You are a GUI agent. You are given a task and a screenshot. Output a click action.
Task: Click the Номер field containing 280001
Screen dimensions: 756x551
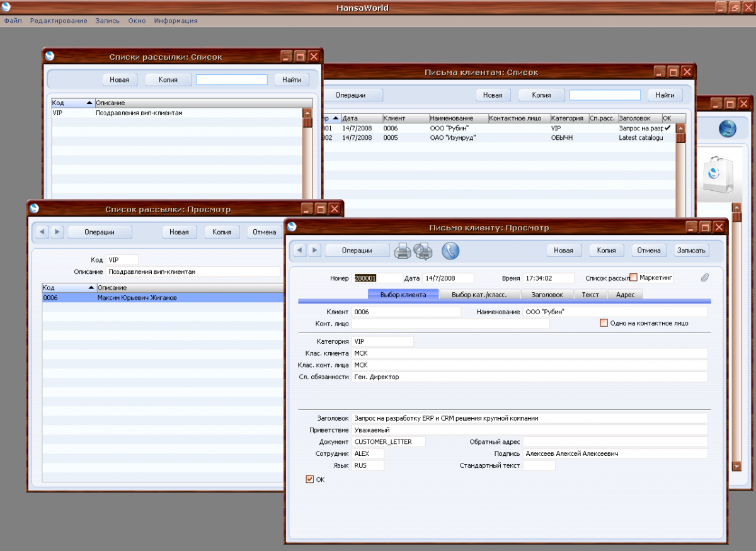[378, 278]
